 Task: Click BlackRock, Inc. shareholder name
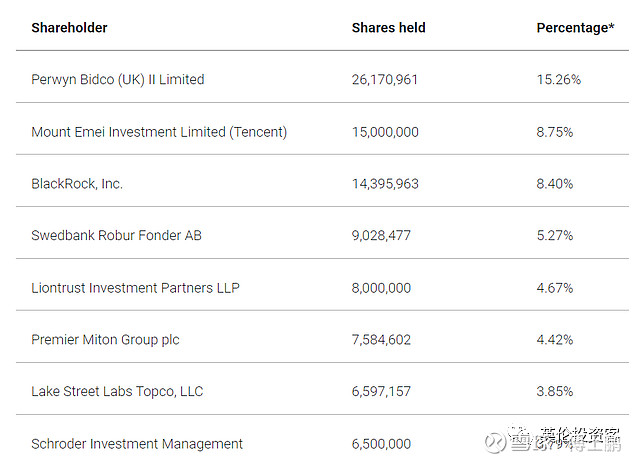coord(77,184)
